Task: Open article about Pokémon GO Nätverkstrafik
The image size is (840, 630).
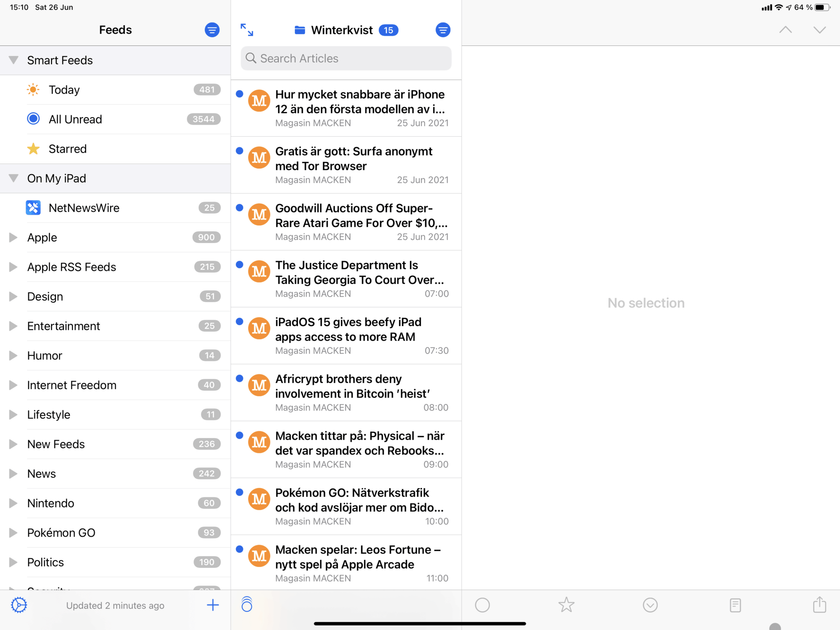Action: [346, 507]
